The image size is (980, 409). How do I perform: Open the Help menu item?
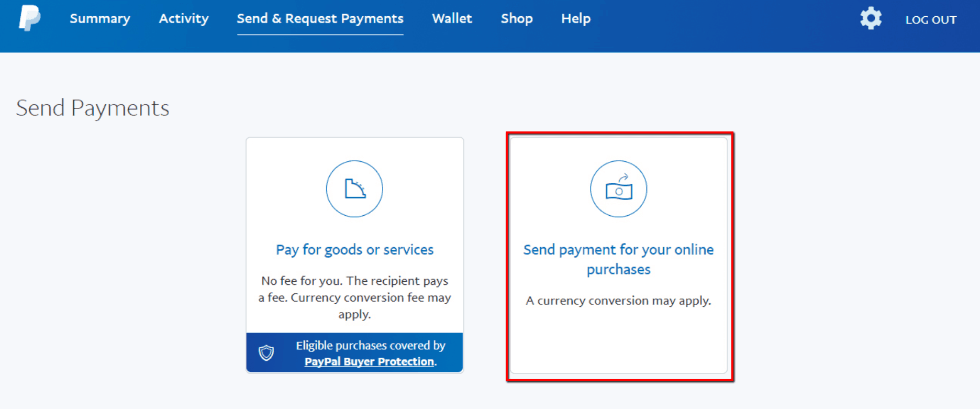point(576,19)
